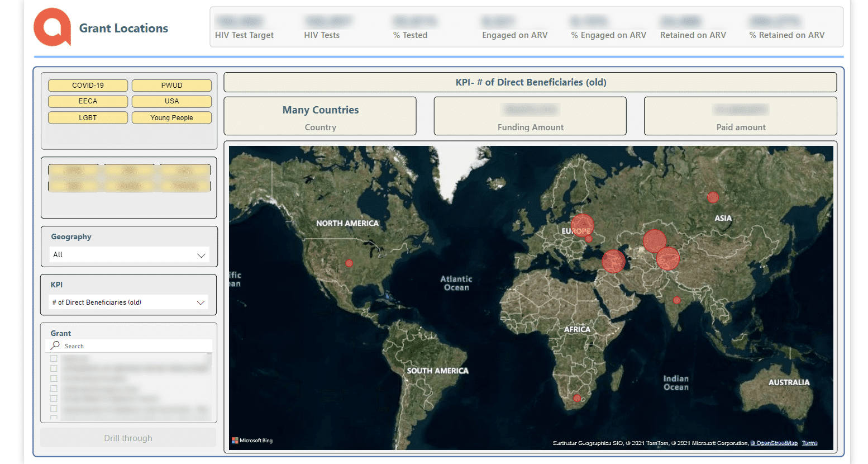Viewport: 868px width, 464px height.
Task: Tick the first checkbox in Grant list
Action: click(54, 358)
